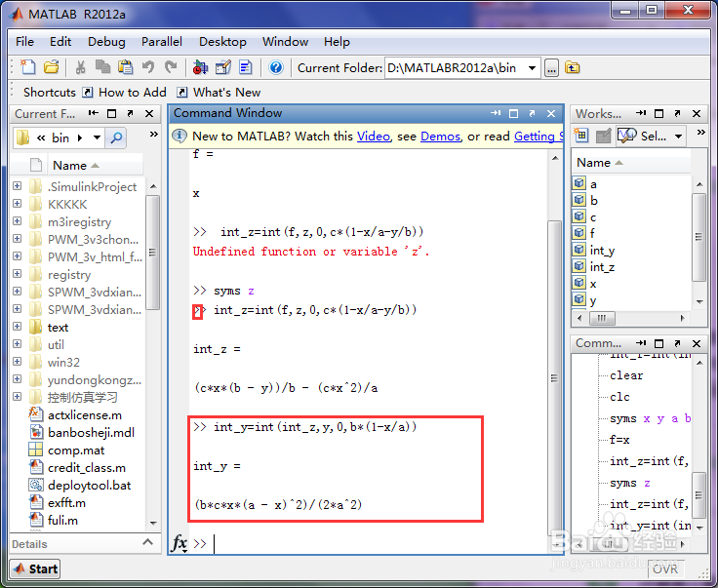Image resolution: width=718 pixels, height=588 pixels.
Task: Click the Command Window vertical scrollbar
Action: 554,378
